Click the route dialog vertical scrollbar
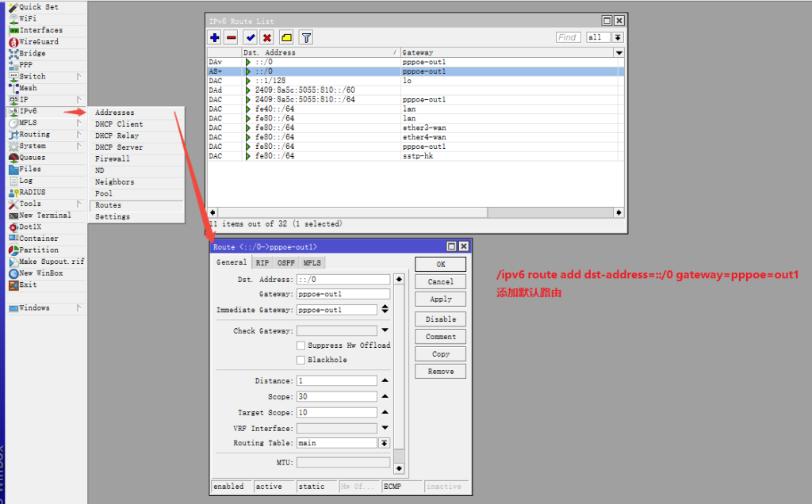 (399, 372)
